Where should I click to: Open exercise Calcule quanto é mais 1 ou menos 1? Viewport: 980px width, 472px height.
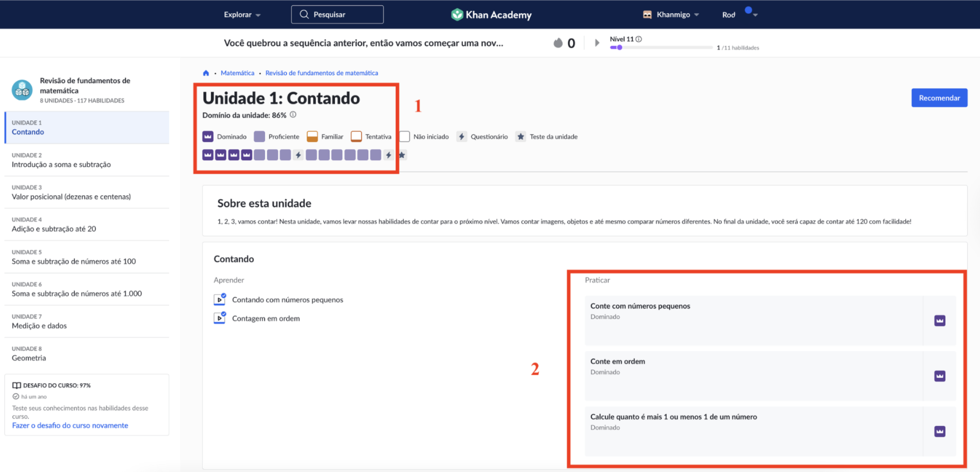pyautogui.click(x=770, y=431)
